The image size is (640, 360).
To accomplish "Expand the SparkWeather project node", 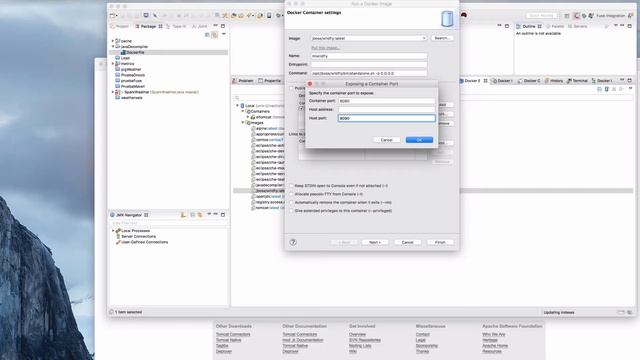I will pyautogui.click(x=113, y=92).
